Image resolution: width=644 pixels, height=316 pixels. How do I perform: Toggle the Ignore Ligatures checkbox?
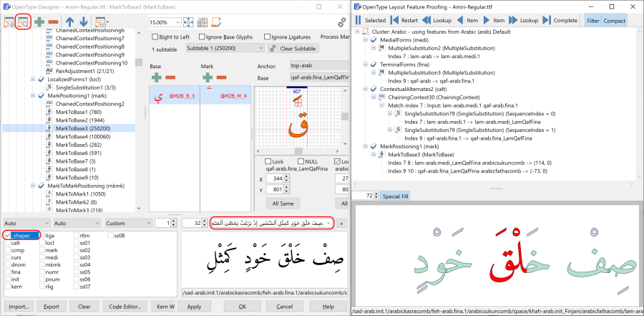268,37
